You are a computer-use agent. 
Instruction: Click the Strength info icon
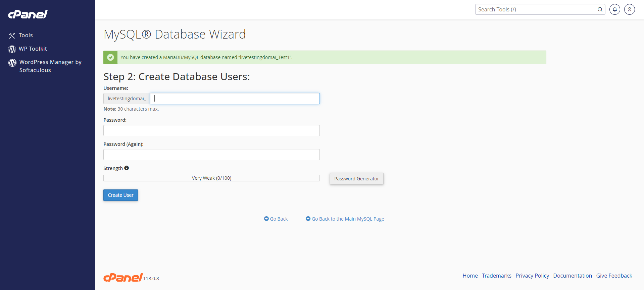pos(127,168)
